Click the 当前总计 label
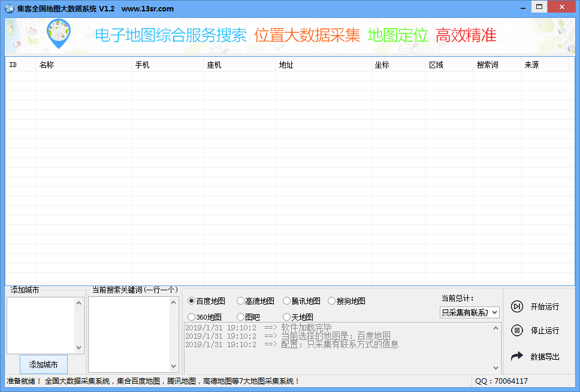This screenshot has height=392, width=580. click(x=457, y=298)
